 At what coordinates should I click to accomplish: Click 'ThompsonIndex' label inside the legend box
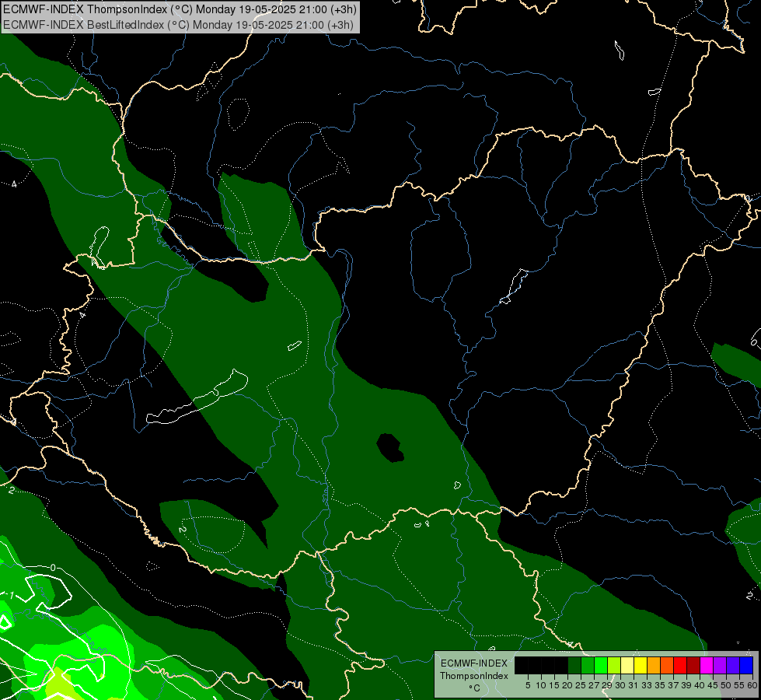473,676
